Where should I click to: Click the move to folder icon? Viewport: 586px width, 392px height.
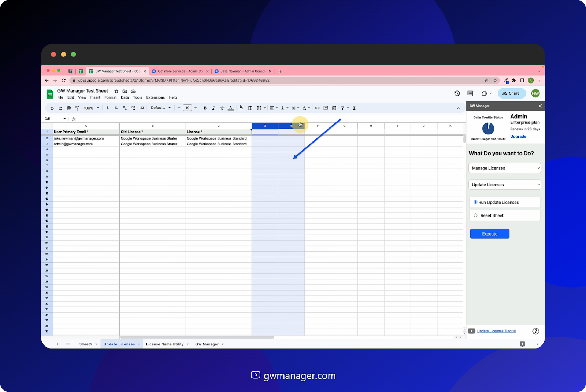(125, 91)
